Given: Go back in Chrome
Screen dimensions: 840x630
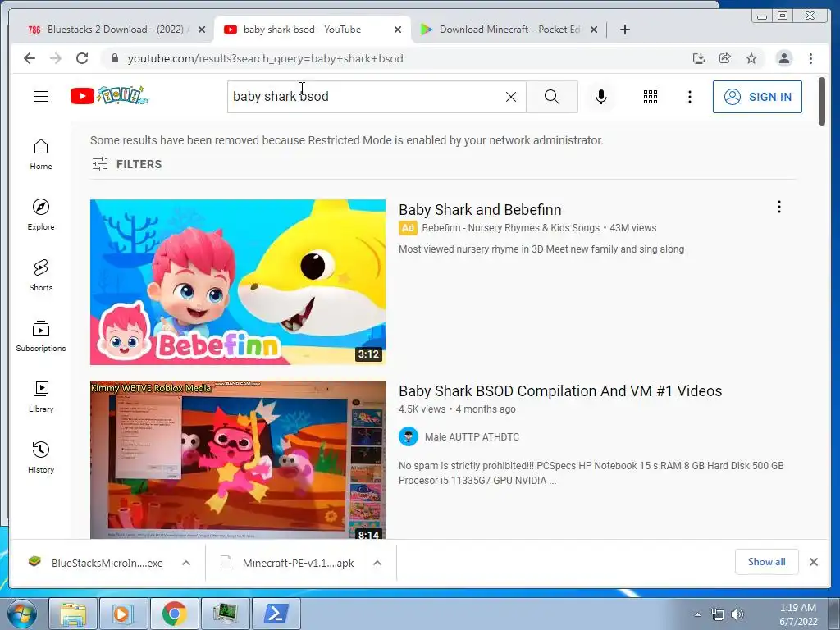Looking at the screenshot, I should (x=30, y=58).
